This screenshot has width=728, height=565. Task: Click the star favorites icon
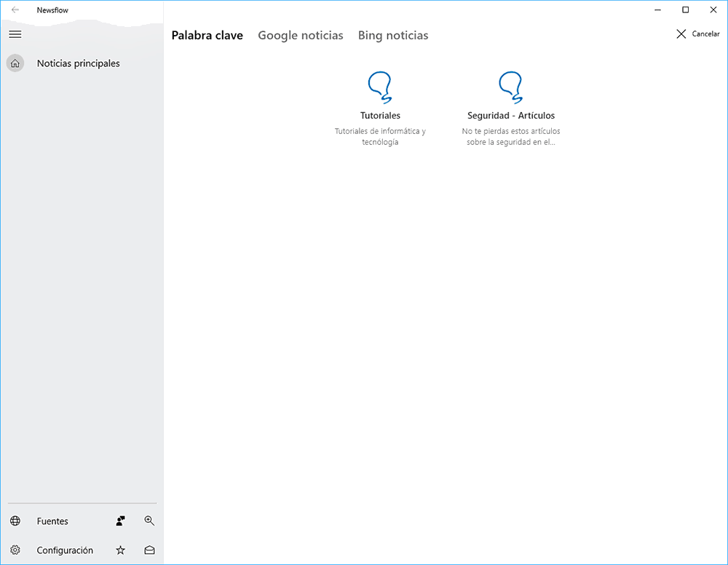(x=121, y=550)
